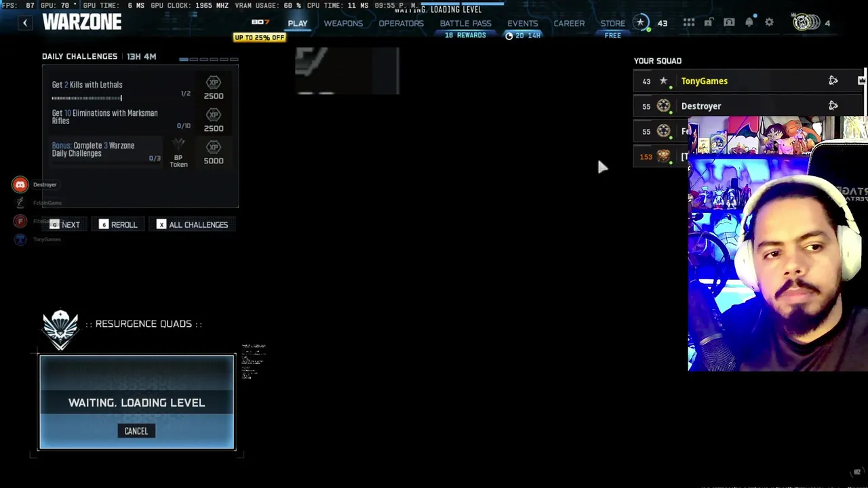Open the EVENTS tab

pyautogui.click(x=523, y=23)
